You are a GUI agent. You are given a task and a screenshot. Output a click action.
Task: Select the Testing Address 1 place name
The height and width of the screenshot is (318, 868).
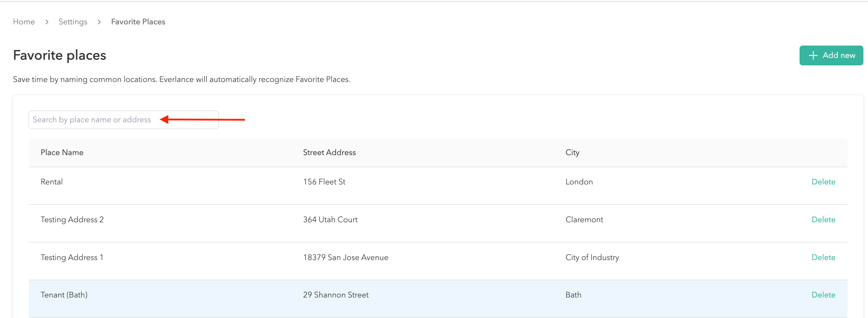click(x=72, y=258)
